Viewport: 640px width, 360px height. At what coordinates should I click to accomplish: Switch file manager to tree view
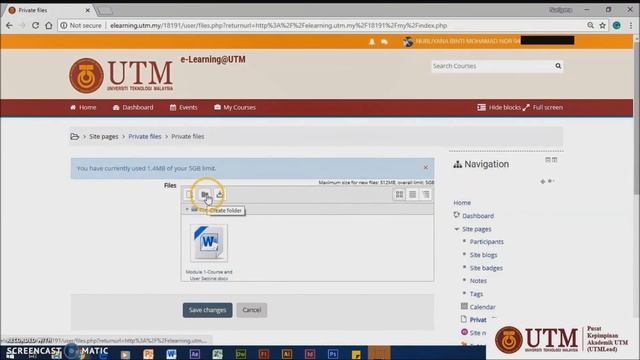coord(426,195)
